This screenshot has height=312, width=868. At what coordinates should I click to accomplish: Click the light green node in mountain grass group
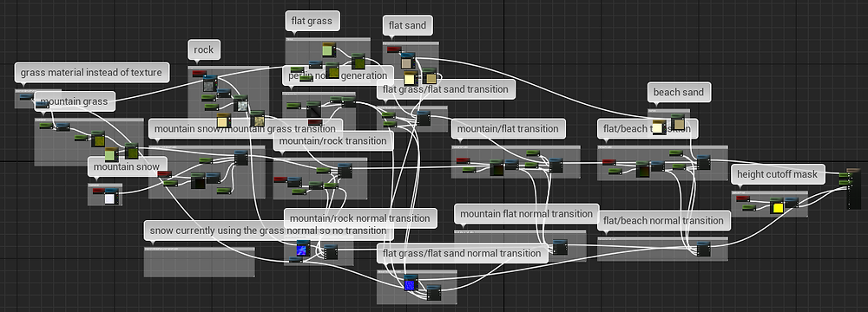point(111,155)
